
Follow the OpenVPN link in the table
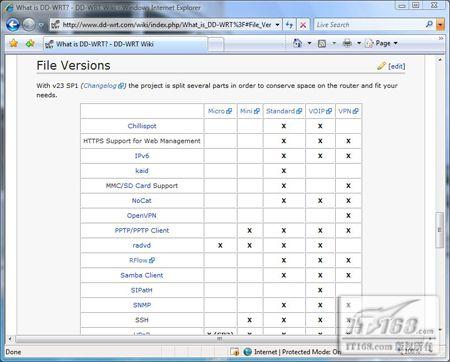pos(142,216)
